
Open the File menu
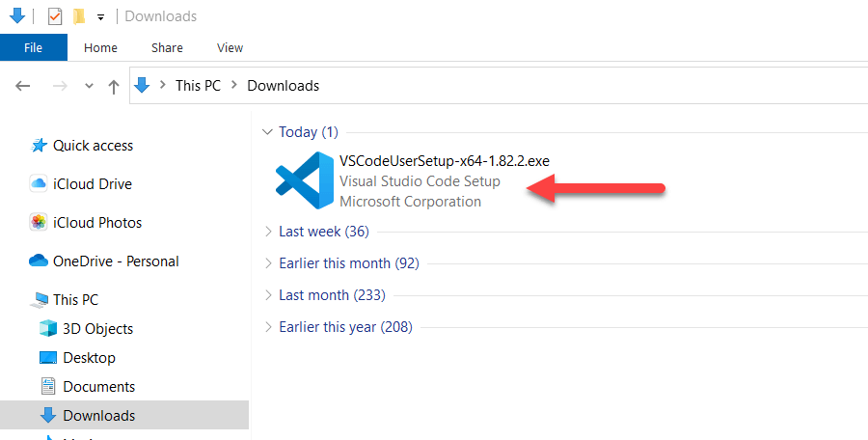(x=33, y=47)
